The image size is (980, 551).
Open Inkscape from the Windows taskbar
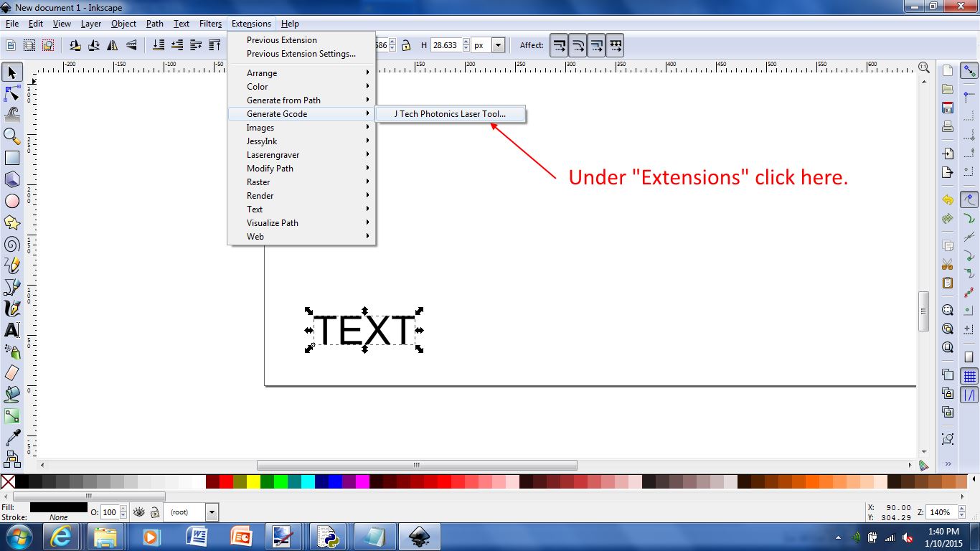coord(420,536)
